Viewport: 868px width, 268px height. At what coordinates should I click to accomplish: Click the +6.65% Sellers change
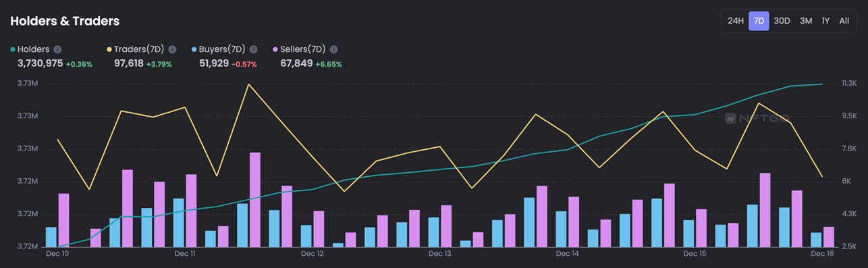tap(329, 64)
